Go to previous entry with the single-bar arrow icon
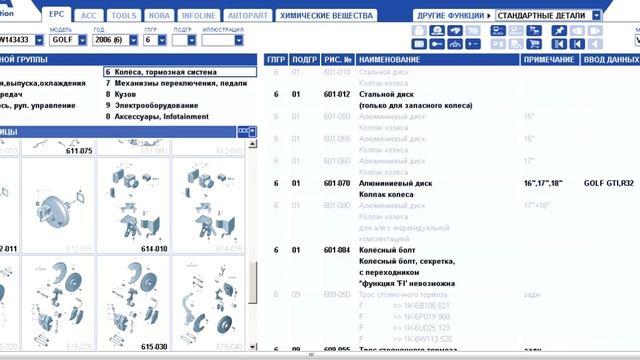Viewport: 640px width, 360px height. 577,44
